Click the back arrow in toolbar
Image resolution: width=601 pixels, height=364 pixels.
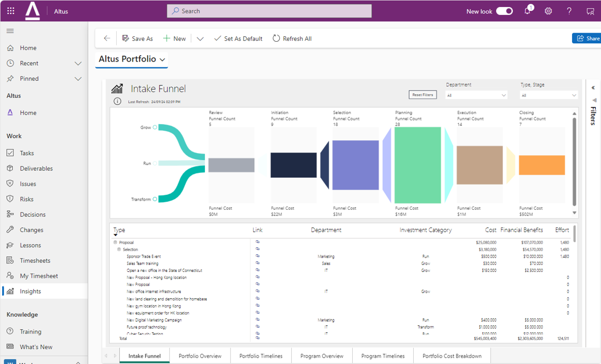click(107, 39)
